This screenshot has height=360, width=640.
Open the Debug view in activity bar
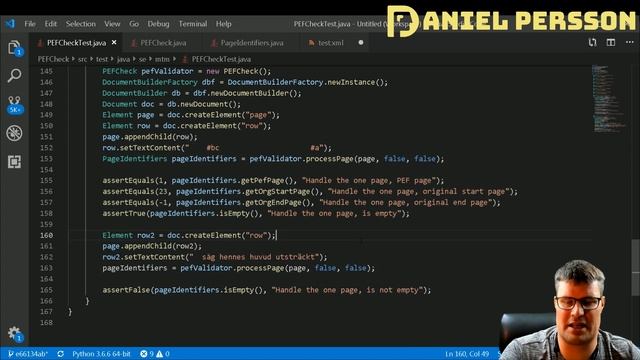[x=14, y=133]
